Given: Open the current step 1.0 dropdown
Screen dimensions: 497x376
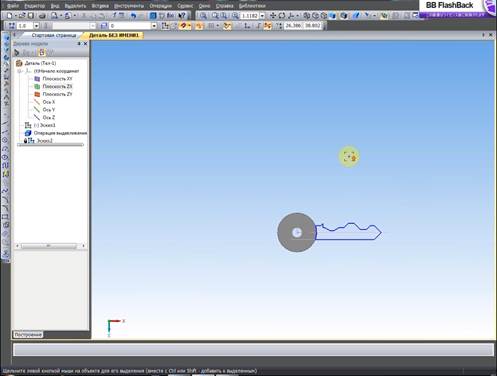Looking at the screenshot, I should click(x=36, y=26).
